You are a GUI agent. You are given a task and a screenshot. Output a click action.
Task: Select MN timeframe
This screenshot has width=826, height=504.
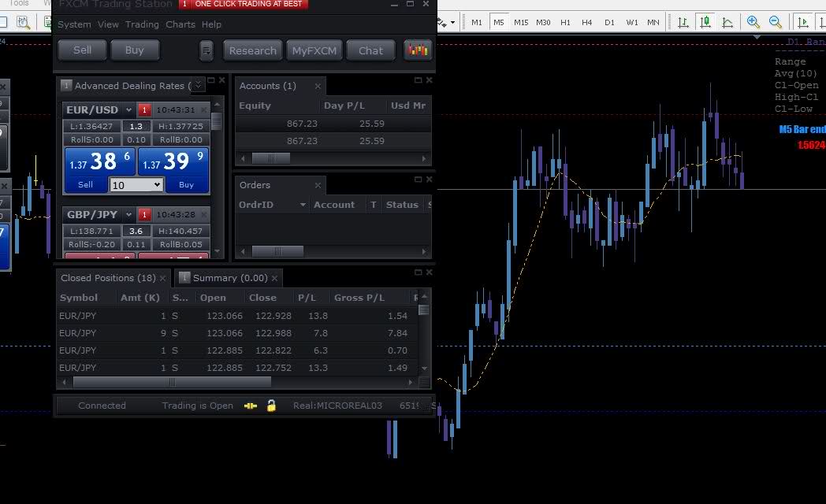click(653, 22)
